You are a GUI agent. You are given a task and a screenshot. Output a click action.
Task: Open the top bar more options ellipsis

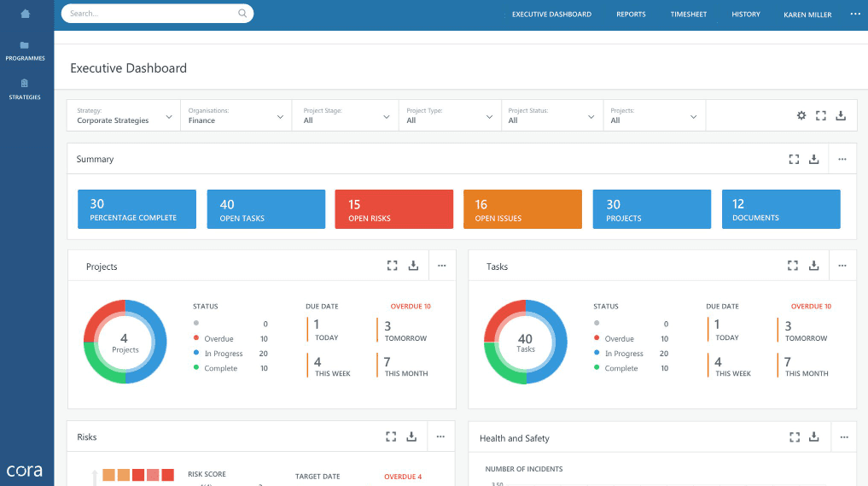(855, 14)
